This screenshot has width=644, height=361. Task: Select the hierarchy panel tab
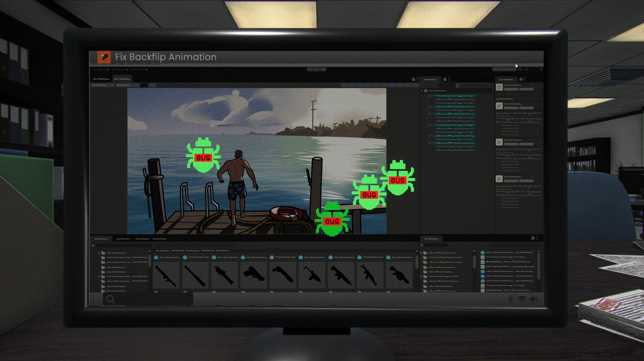click(430, 79)
